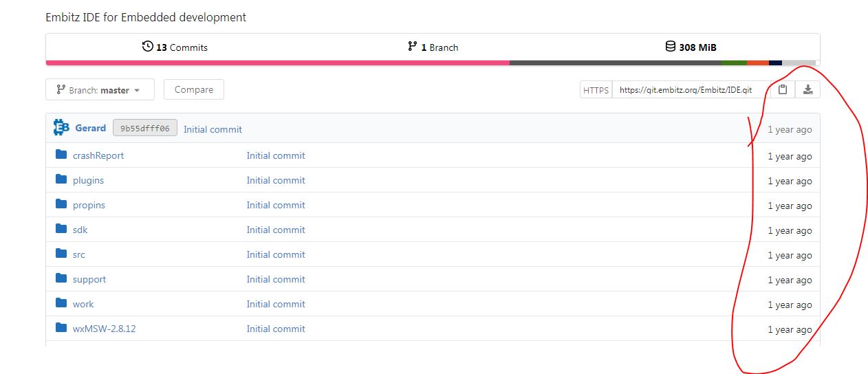The image size is (868, 374).
Task: Click folder icon beside plugins
Action: (x=61, y=179)
